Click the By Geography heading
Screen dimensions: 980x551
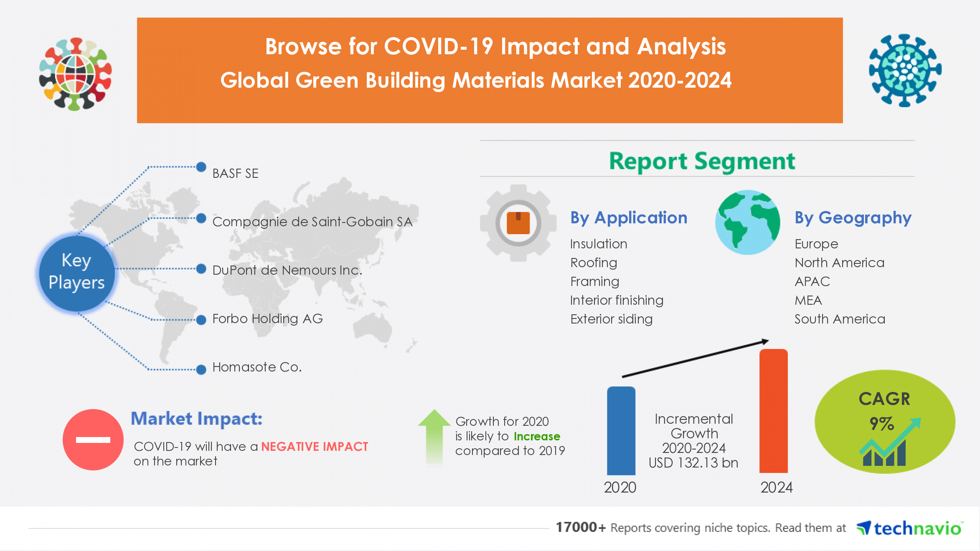click(x=853, y=217)
